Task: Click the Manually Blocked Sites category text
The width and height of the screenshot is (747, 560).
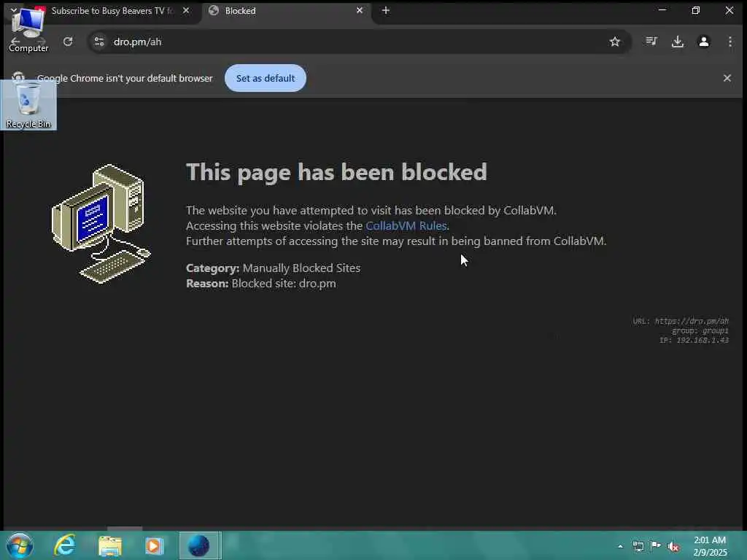Action: tap(301, 268)
